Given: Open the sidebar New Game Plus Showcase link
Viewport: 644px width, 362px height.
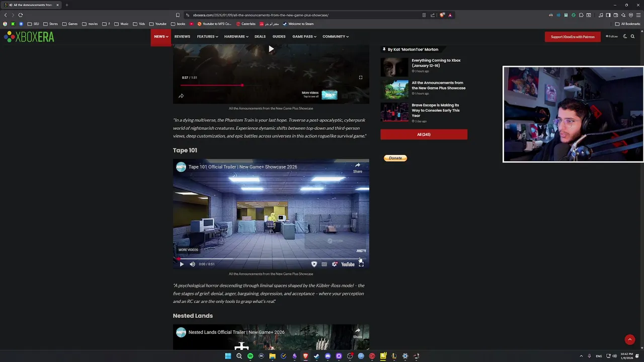Looking at the screenshot, I should point(439,85).
